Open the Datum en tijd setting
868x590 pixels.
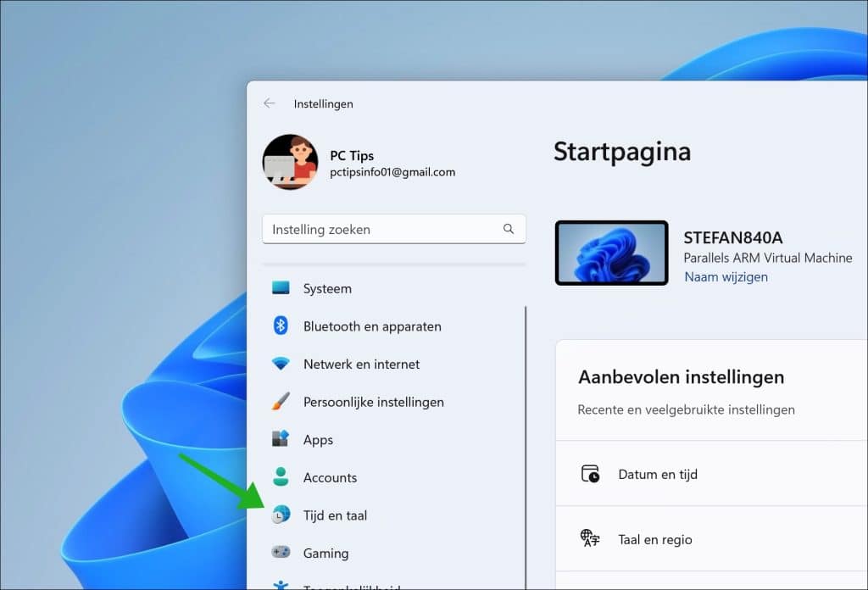point(712,475)
